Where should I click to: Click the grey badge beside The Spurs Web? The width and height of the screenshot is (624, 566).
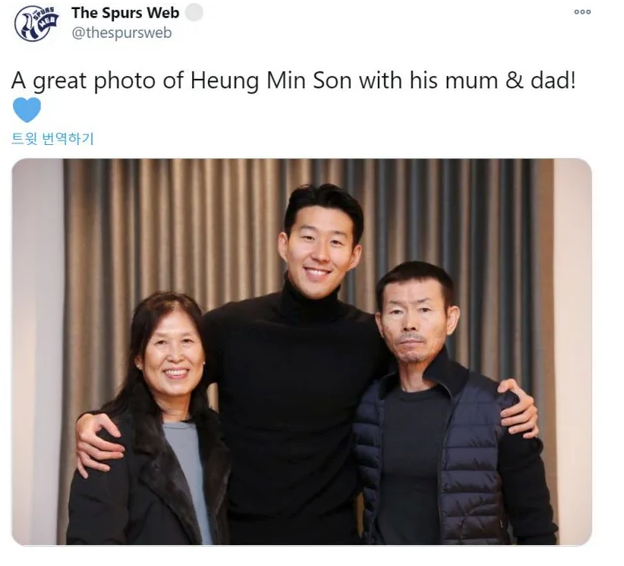(x=194, y=12)
